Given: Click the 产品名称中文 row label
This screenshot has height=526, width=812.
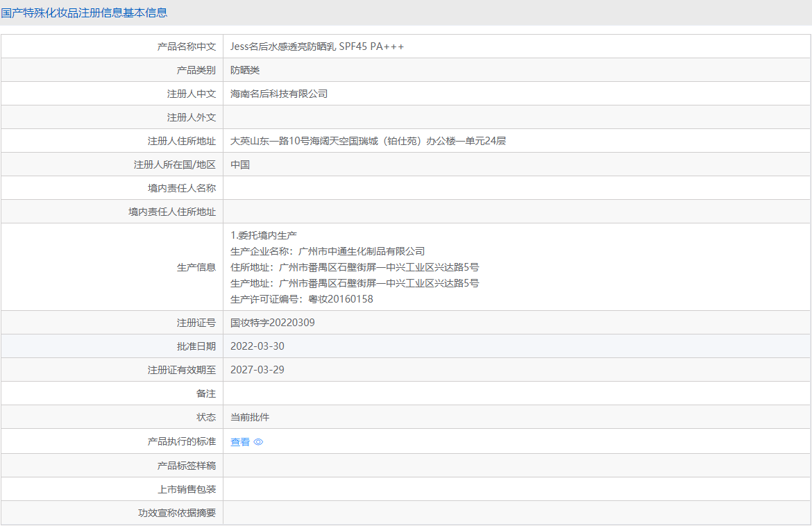Looking at the screenshot, I should pyautogui.click(x=187, y=46).
